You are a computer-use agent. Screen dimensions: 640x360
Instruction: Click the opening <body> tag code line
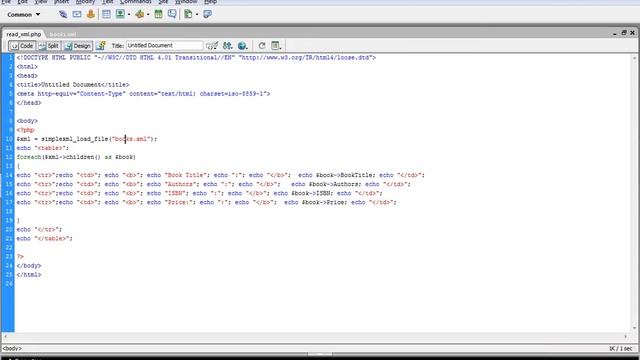point(27,121)
